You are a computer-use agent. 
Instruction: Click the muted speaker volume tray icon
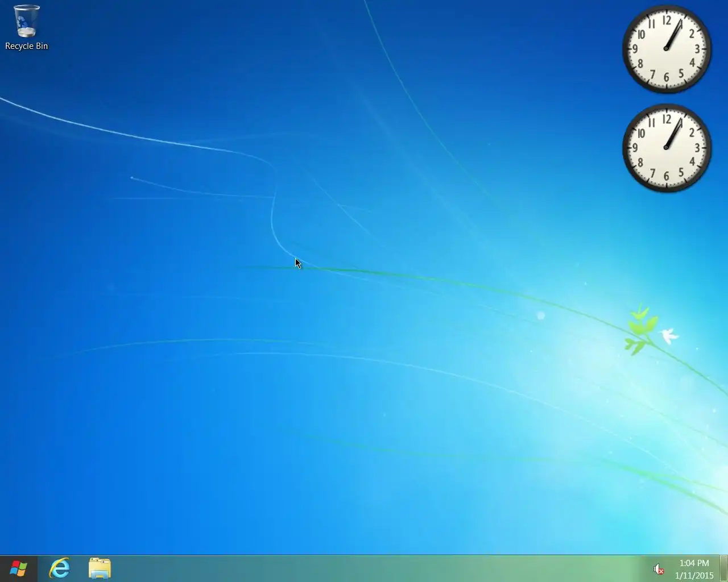[x=659, y=569]
